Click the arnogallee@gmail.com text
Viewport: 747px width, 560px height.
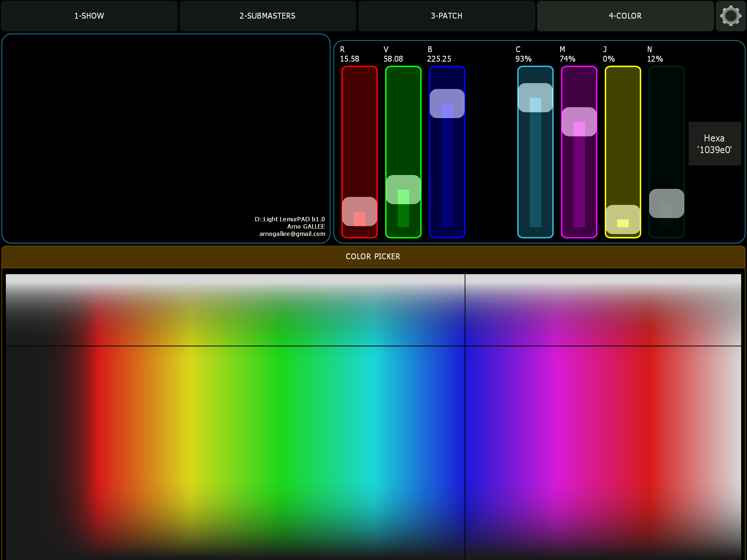(x=292, y=234)
